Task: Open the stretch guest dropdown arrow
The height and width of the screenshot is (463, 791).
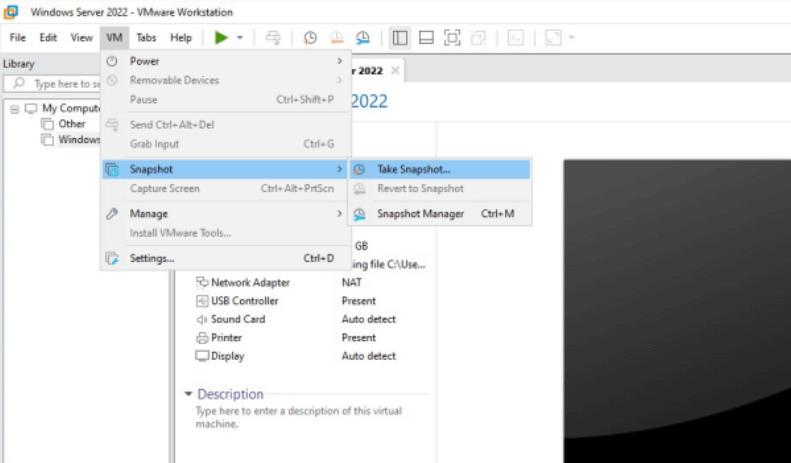Action: click(572, 37)
